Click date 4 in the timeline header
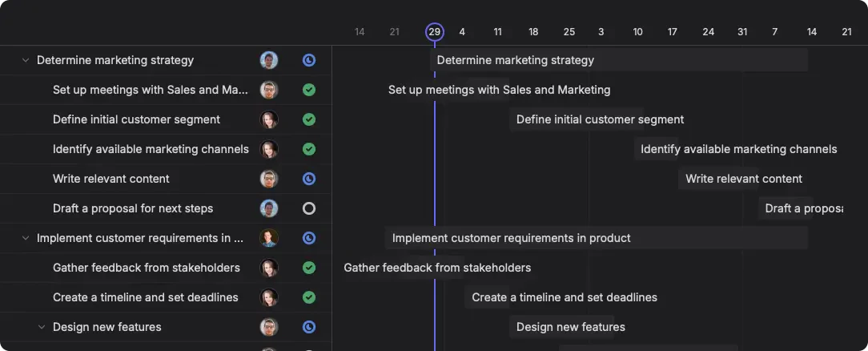 click(462, 32)
